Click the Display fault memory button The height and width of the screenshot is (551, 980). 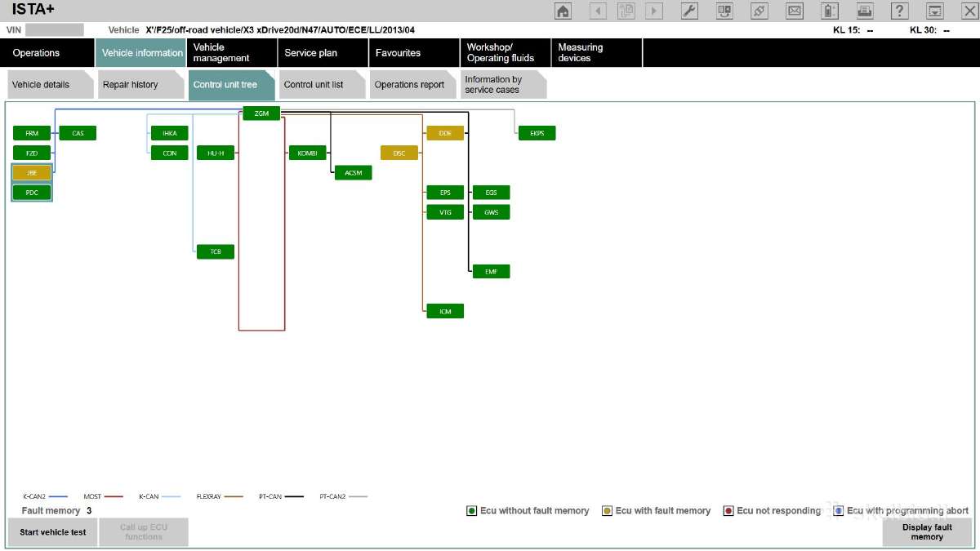pos(927,532)
